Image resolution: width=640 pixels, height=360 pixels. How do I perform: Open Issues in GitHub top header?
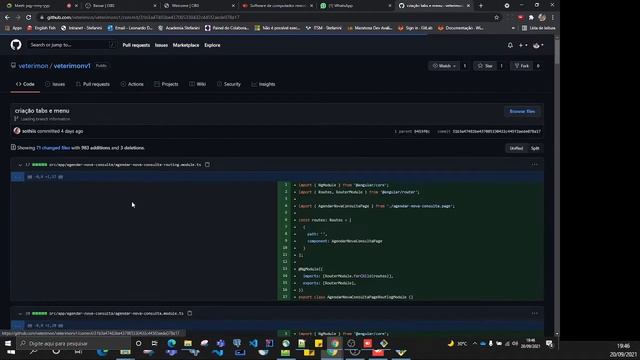point(161,45)
